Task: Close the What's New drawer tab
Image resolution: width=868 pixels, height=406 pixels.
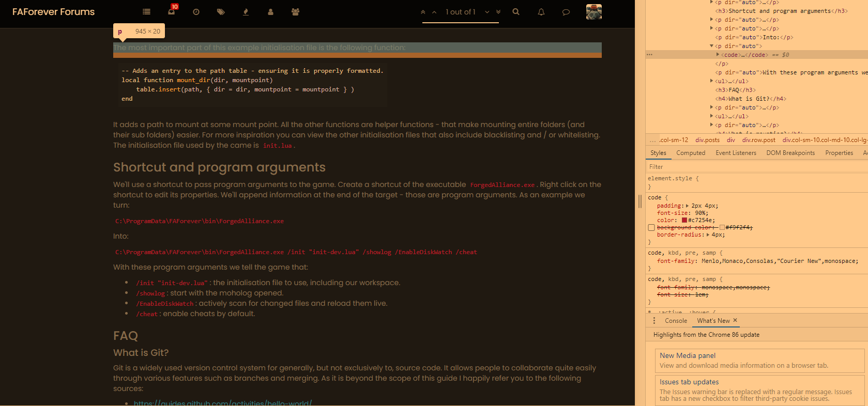Action: tap(735, 320)
